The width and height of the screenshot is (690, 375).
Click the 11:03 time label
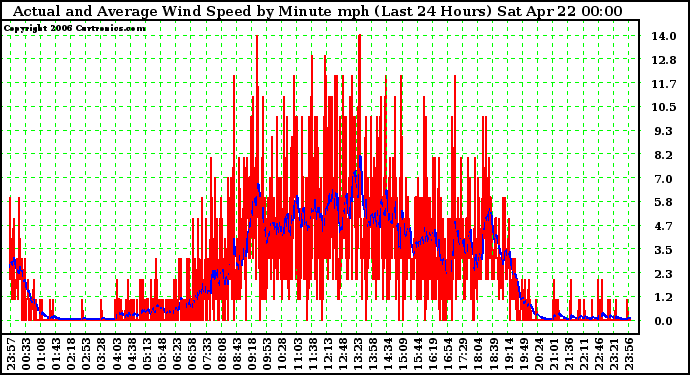(297, 353)
